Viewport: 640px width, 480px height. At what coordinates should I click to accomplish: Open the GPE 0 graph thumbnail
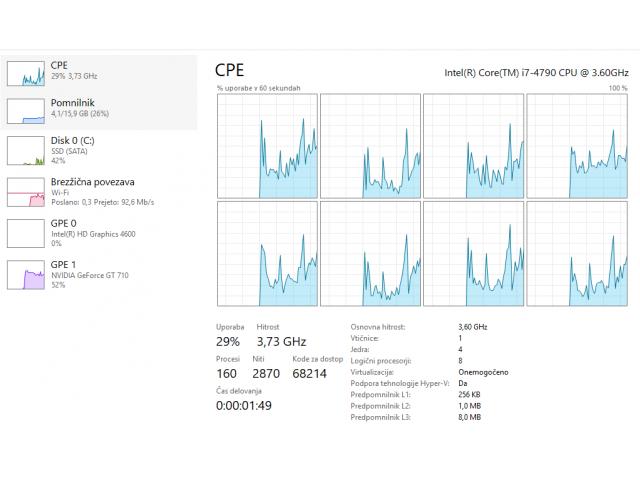pos(26,233)
